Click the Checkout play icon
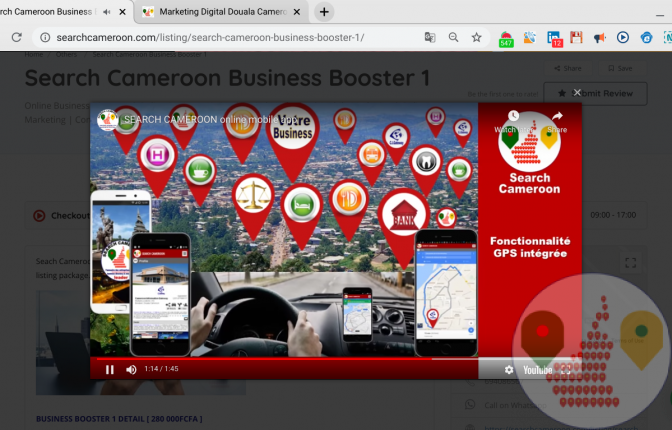672x430 pixels. tap(39, 216)
